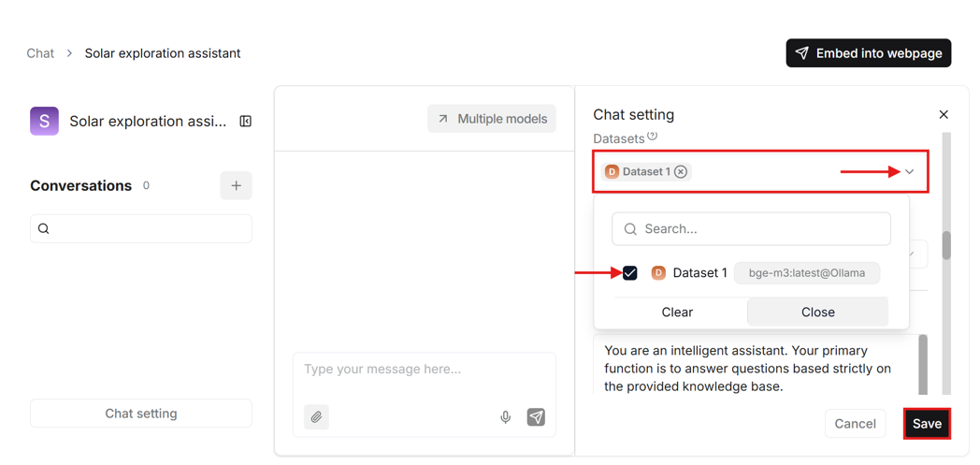980x465 pixels.
Task: Add a new conversation with plus icon
Action: [236, 185]
